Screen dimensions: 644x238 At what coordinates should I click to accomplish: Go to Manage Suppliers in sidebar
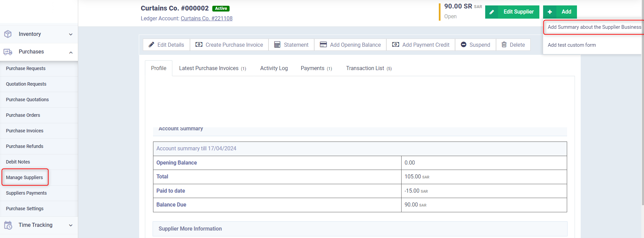24,177
